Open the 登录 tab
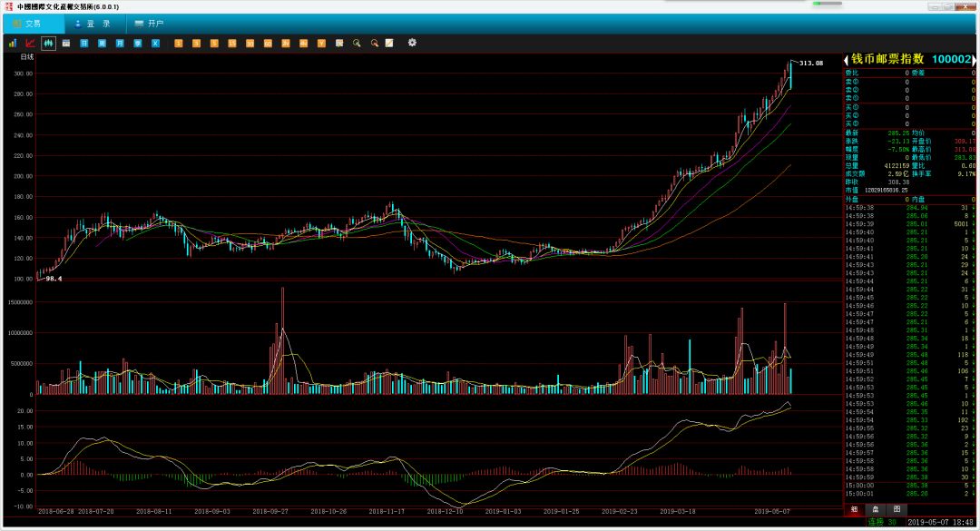Viewport: 980px width, 531px height. pyautogui.click(x=93, y=24)
